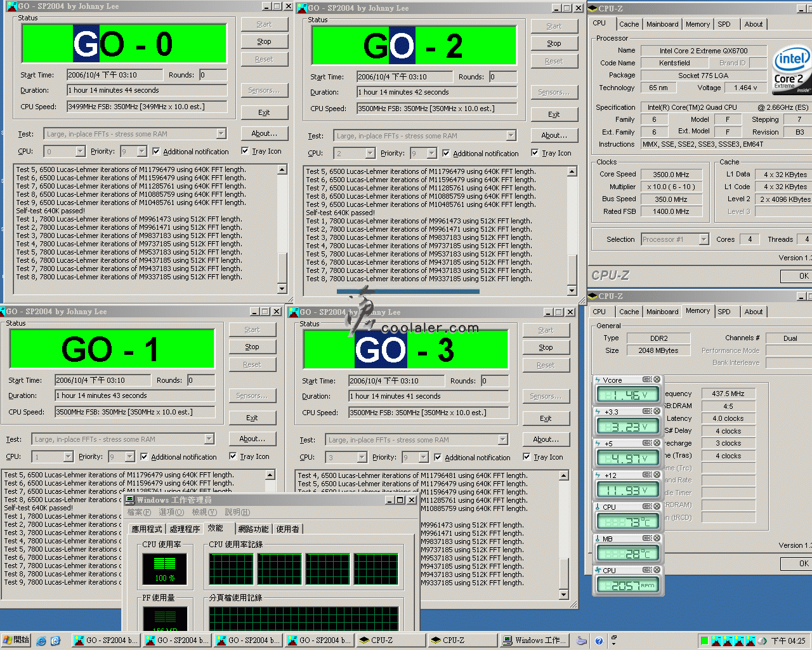Launch Internet Explorer from the quick launch bar
Screen dimensions: 812x650
(x=41, y=640)
